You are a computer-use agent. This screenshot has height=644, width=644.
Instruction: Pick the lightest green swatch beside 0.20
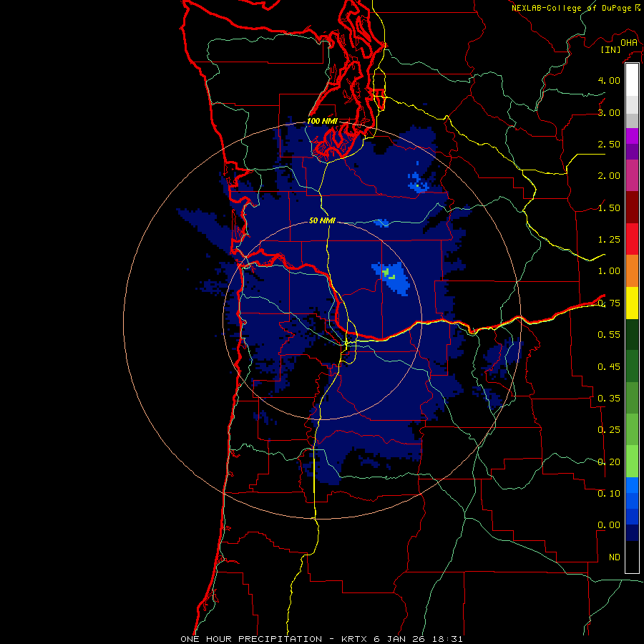(x=632, y=462)
